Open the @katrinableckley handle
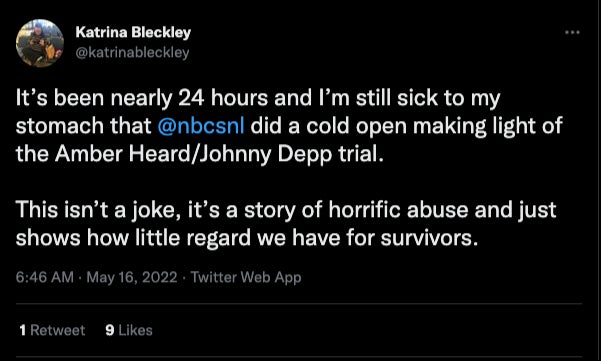The image size is (601, 361). 132,53
